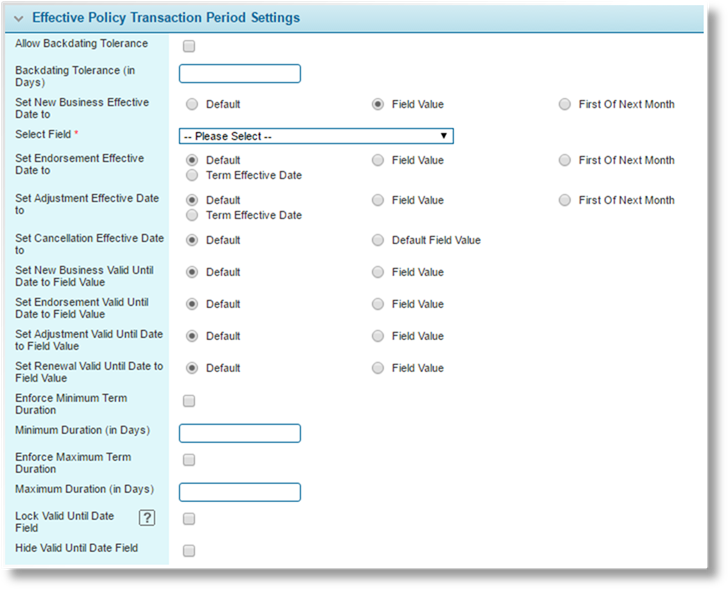Open help icon for Lock Valid Until Date
The image size is (728, 589).
coord(147,518)
